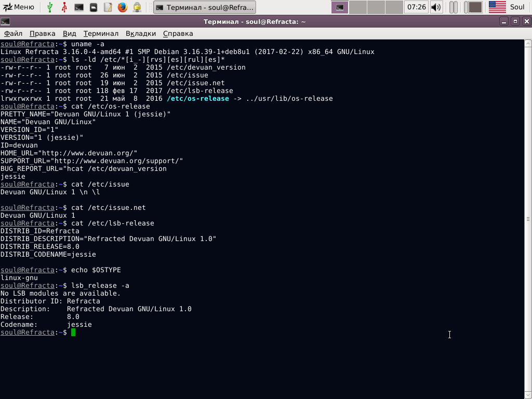532x399 pixels.
Task: Open the Вид menu
Action: coord(69,34)
